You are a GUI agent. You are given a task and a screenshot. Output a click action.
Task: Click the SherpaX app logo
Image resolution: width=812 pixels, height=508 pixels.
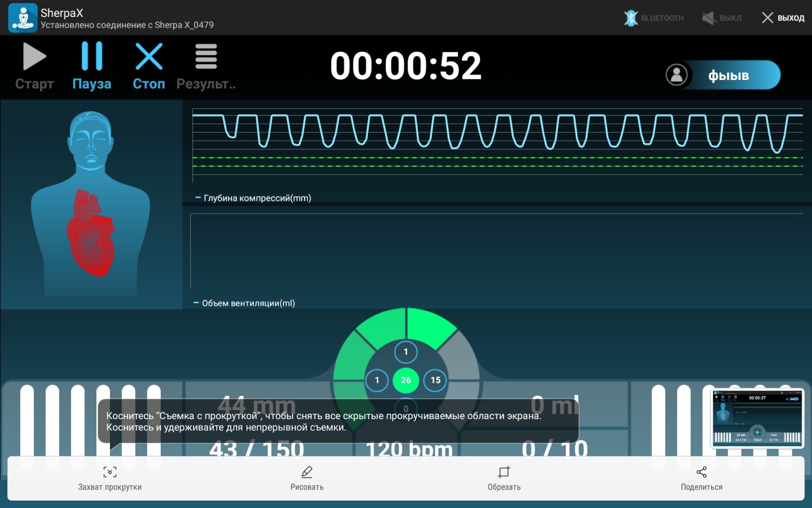pos(23,18)
